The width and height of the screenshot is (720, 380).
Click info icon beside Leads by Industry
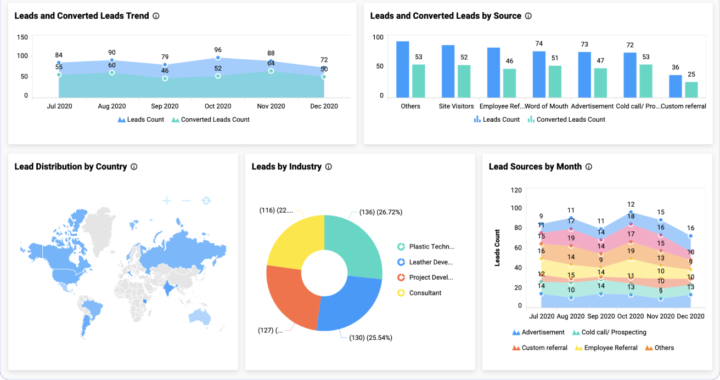(x=329, y=167)
